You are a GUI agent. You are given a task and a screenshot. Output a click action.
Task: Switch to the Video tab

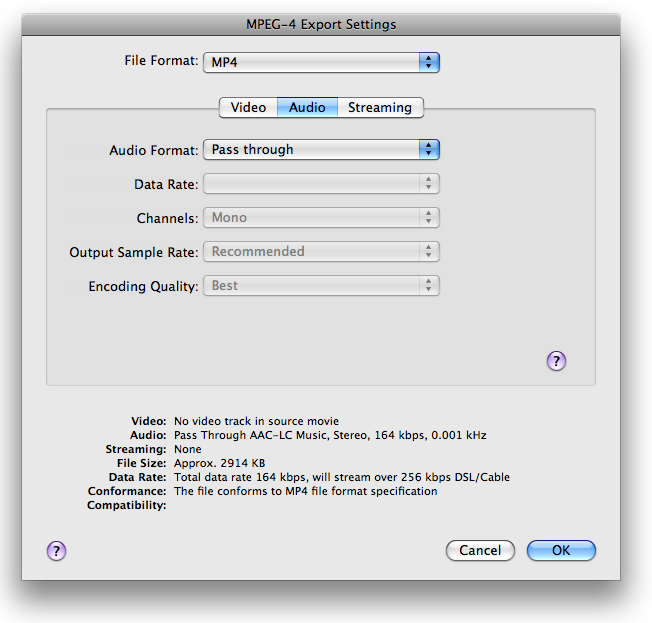pos(248,108)
